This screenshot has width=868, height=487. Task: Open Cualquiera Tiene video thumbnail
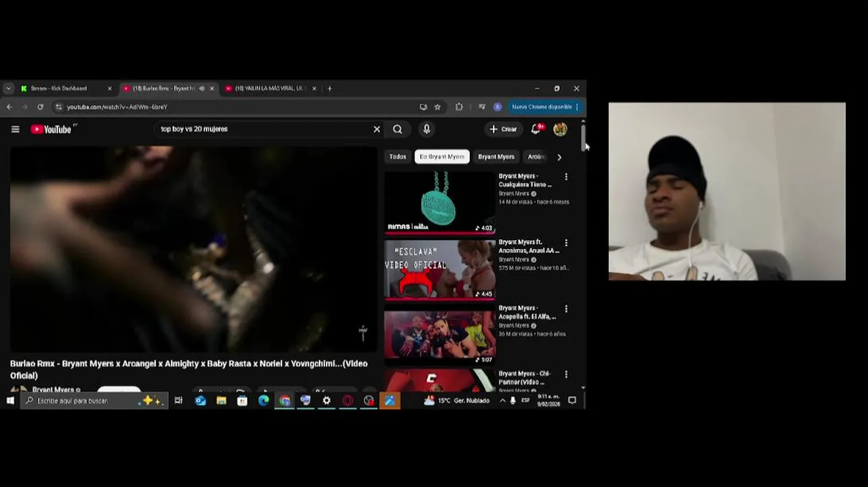click(x=439, y=202)
